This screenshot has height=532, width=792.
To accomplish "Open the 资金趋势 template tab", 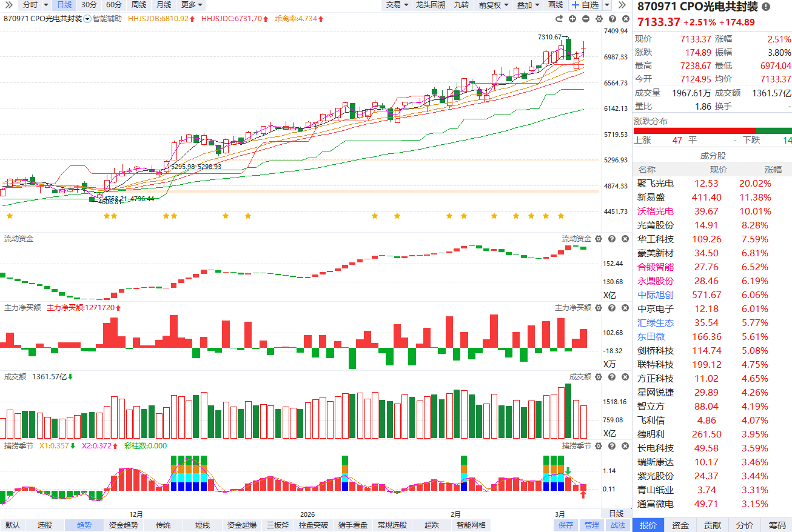I will pos(123,525).
